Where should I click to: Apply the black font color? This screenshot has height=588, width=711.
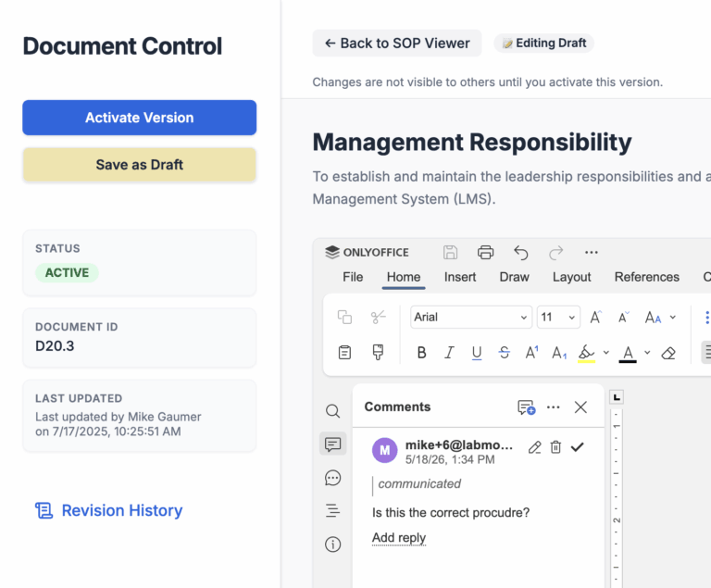pos(628,353)
